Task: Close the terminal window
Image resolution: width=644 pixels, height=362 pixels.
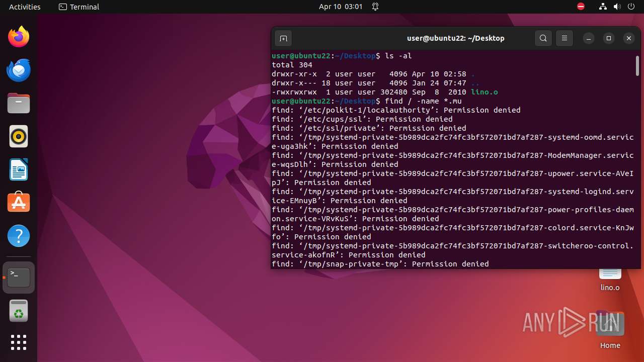Action: (x=629, y=38)
